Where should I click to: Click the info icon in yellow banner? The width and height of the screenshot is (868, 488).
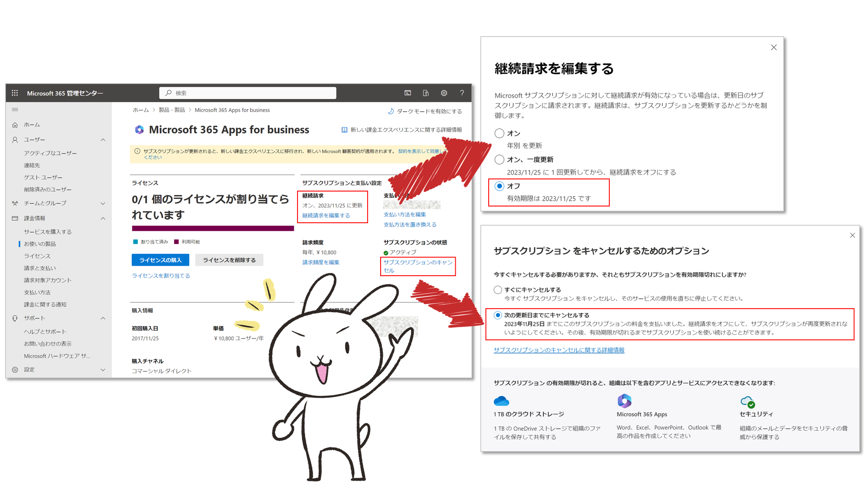coord(137,151)
